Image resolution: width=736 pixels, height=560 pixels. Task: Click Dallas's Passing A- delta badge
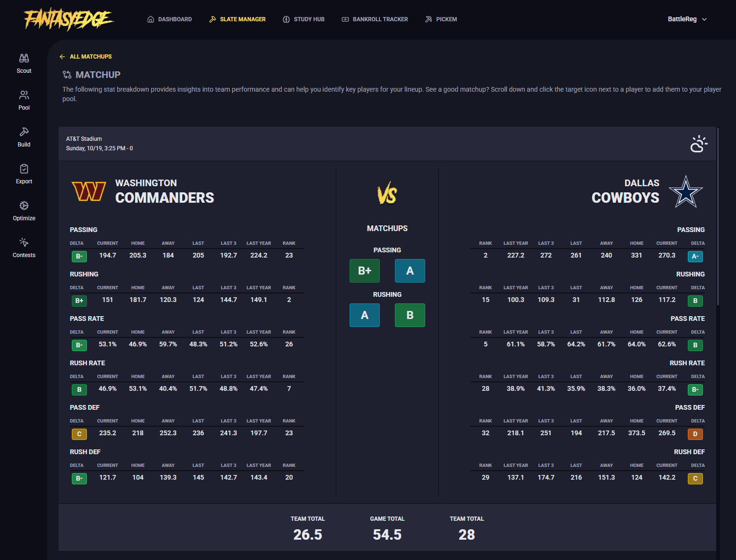[695, 256]
